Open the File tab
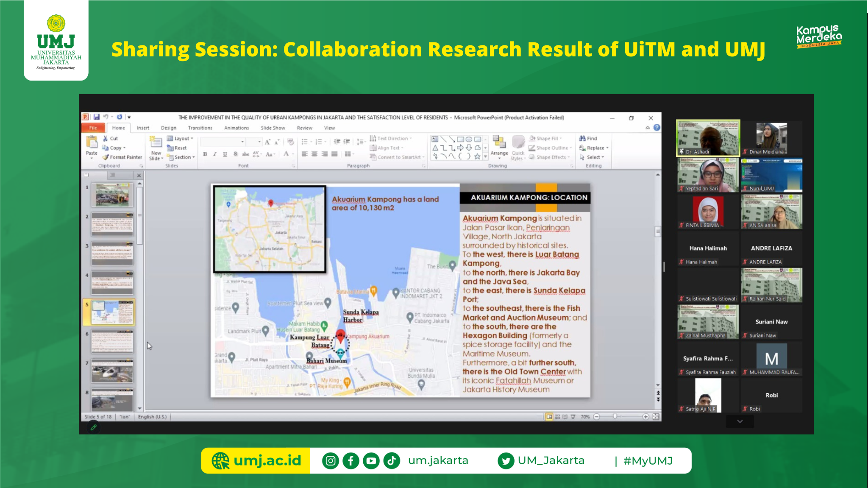Image resolution: width=868 pixels, height=488 pixels. pos(93,128)
